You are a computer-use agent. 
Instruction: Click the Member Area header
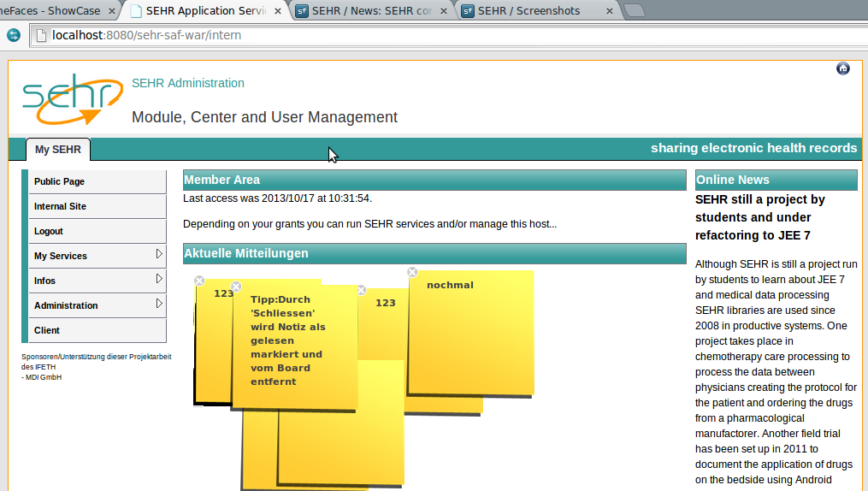434,180
